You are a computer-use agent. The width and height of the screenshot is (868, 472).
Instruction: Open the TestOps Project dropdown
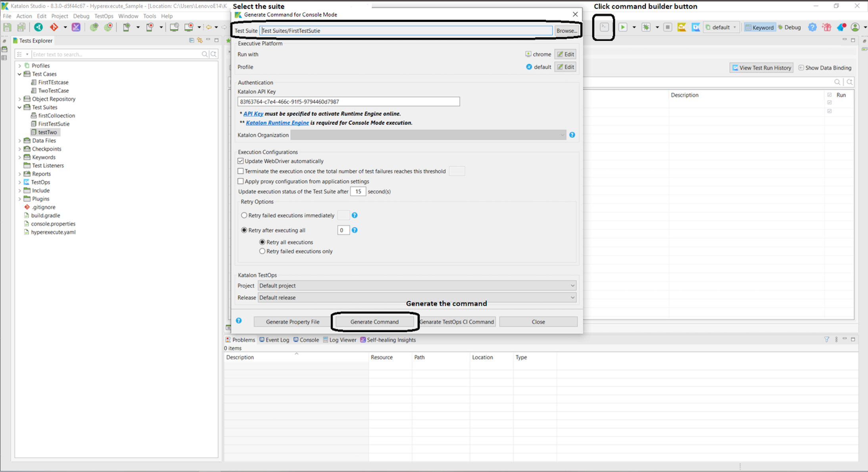417,286
